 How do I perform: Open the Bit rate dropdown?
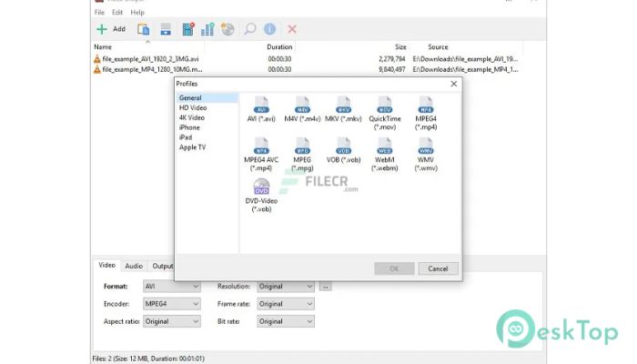pyautogui.click(x=286, y=321)
